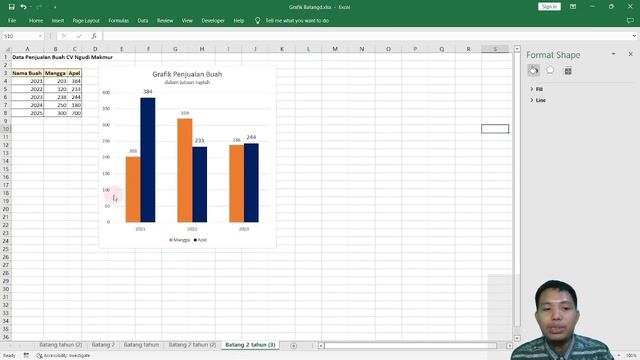Screen dimensions: 640x360
Task: Open the File menu
Action: tap(12, 20)
